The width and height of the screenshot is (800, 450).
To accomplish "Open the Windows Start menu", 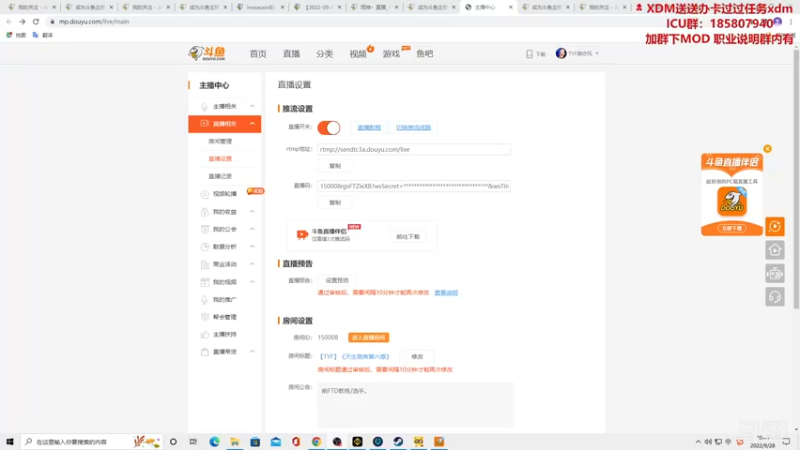I will [x=10, y=442].
